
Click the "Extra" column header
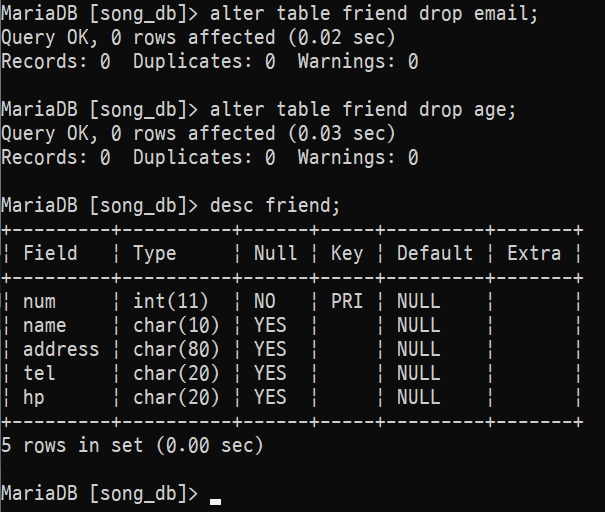point(533,253)
